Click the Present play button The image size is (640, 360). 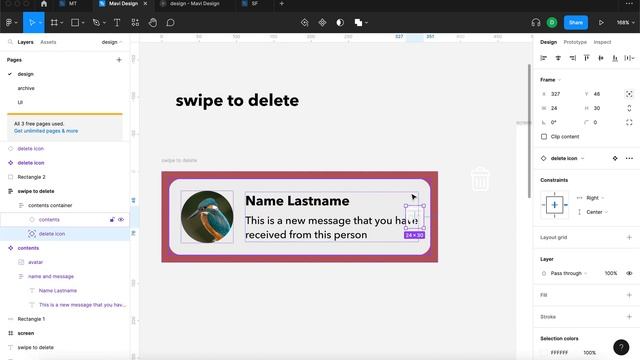601,22
